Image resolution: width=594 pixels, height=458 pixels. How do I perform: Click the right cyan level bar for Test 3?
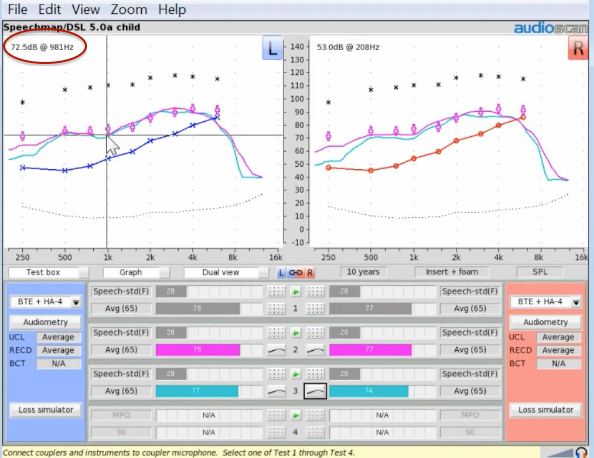[369, 391]
